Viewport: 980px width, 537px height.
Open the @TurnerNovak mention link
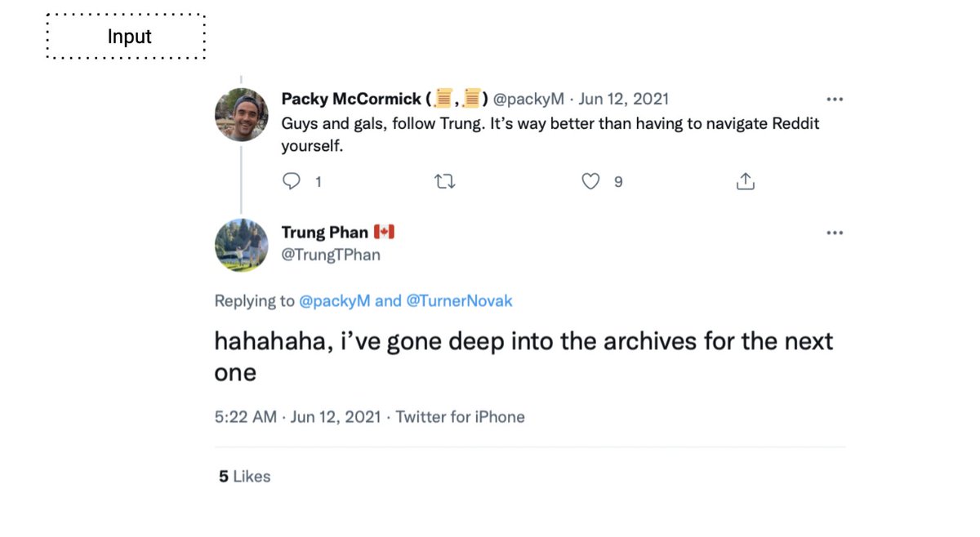click(x=459, y=301)
